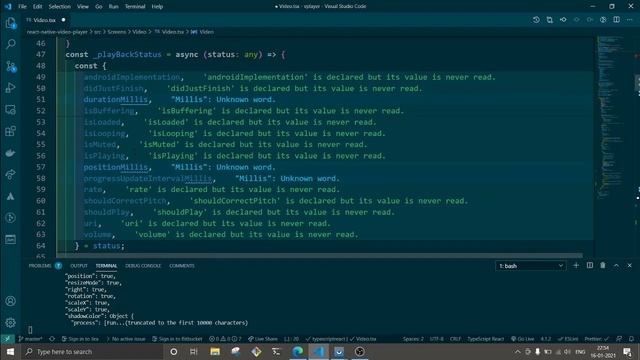
Task: Switch to the Debug Console tab
Action: click(143, 266)
